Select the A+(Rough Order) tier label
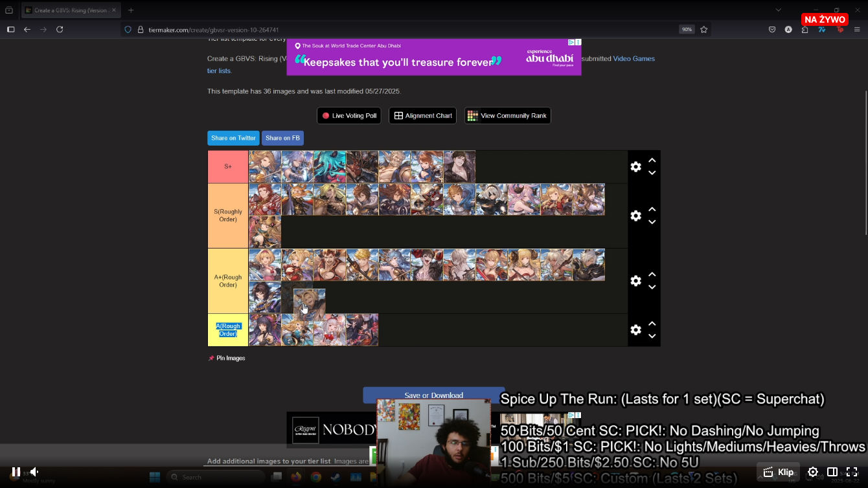The image size is (868, 488). pyautogui.click(x=228, y=281)
